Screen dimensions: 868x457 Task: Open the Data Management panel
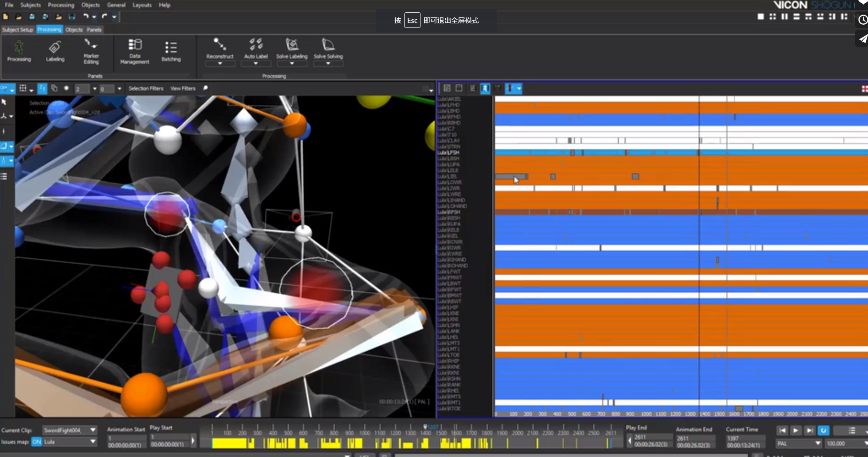point(135,50)
